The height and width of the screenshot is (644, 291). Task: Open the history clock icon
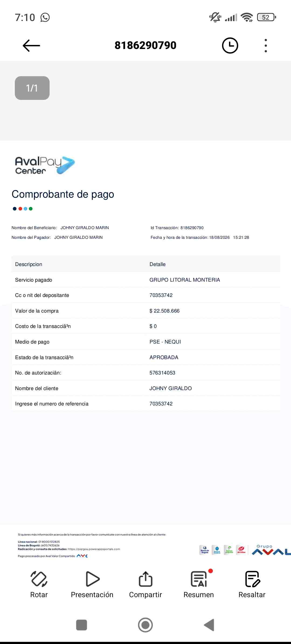click(230, 45)
